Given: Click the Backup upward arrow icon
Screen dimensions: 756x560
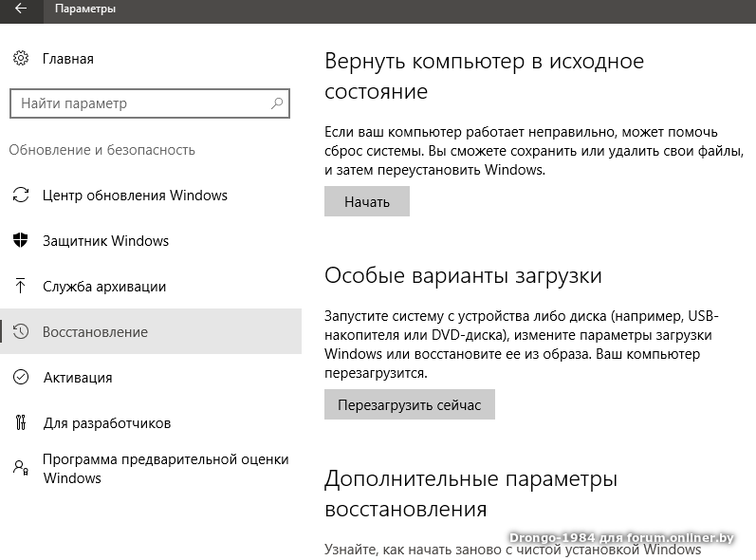Looking at the screenshot, I should 21,287.
